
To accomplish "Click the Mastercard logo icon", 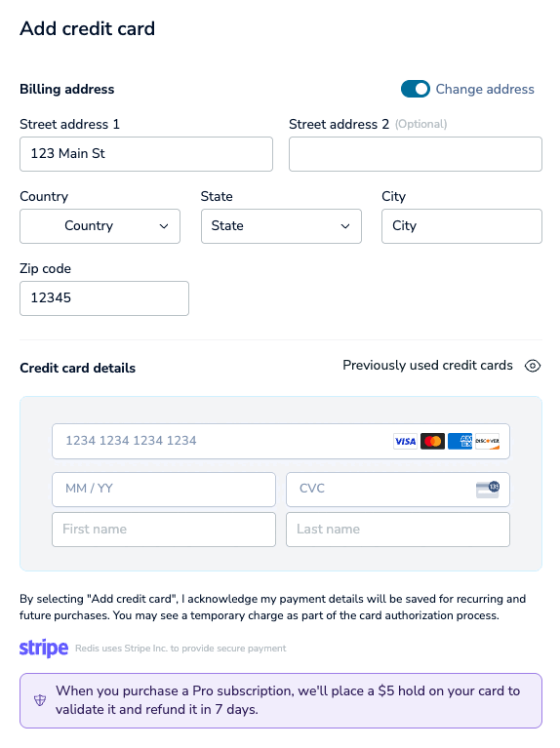I will [432, 441].
